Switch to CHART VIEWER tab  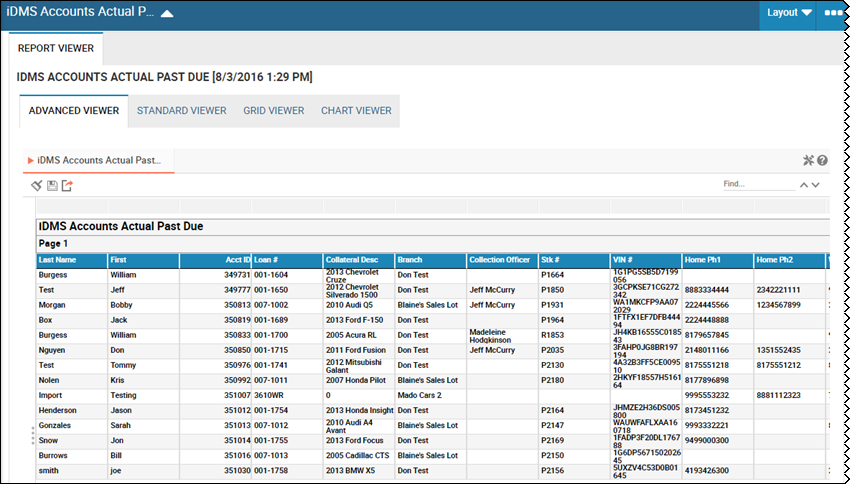356,111
